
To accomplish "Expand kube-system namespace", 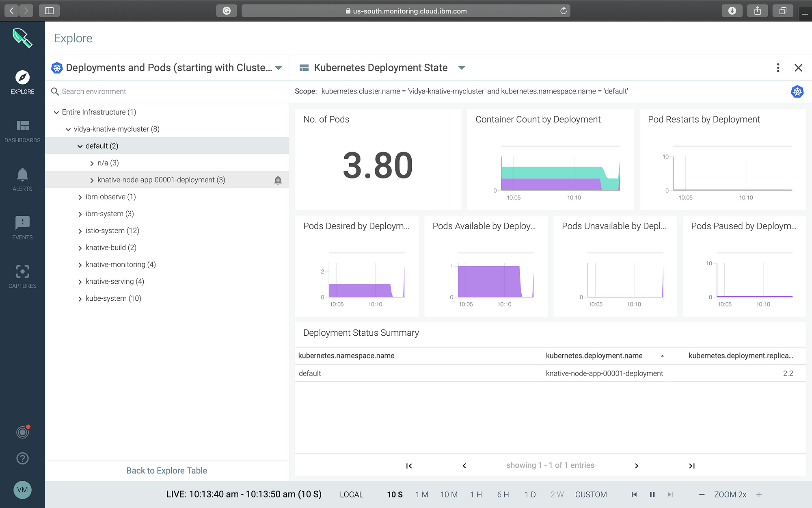I will click(80, 299).
